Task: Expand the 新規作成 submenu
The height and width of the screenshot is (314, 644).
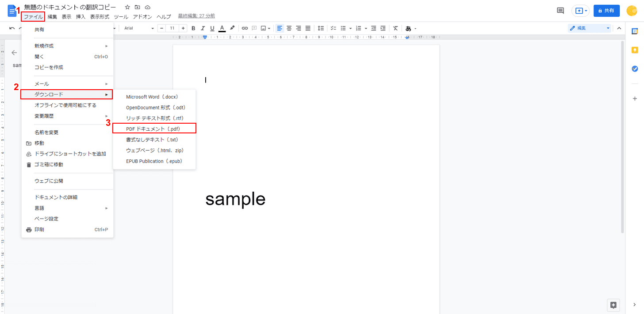Action: coord(67,46)
